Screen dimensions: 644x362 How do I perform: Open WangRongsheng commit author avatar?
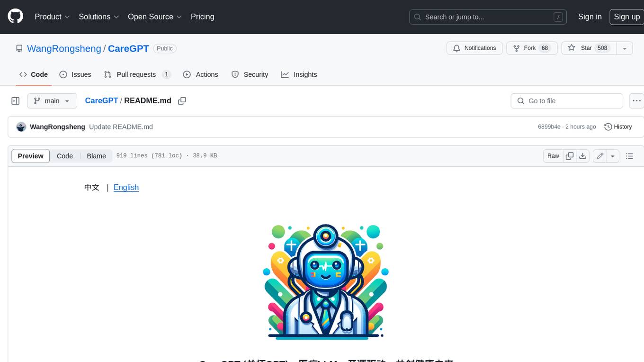(x=21, y=127)
